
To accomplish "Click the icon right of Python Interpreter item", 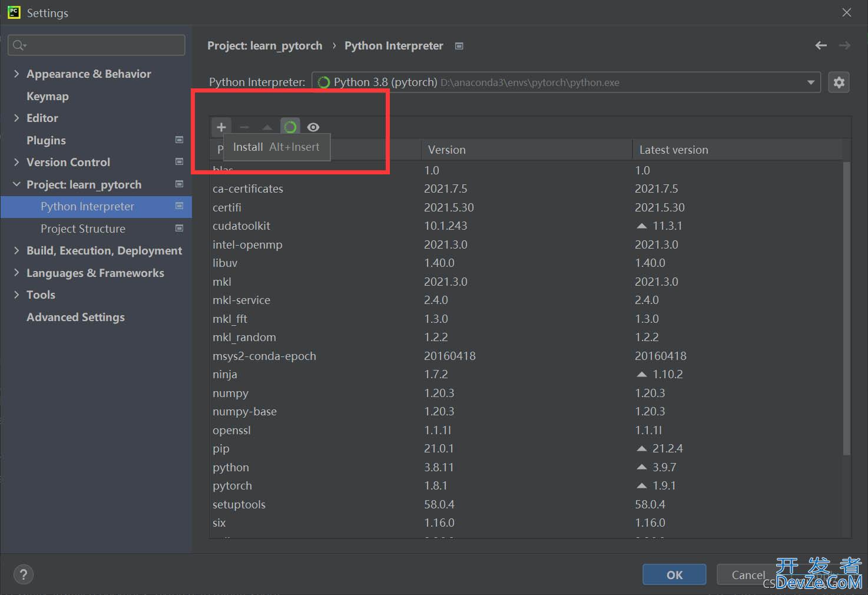I will (179, 206).
